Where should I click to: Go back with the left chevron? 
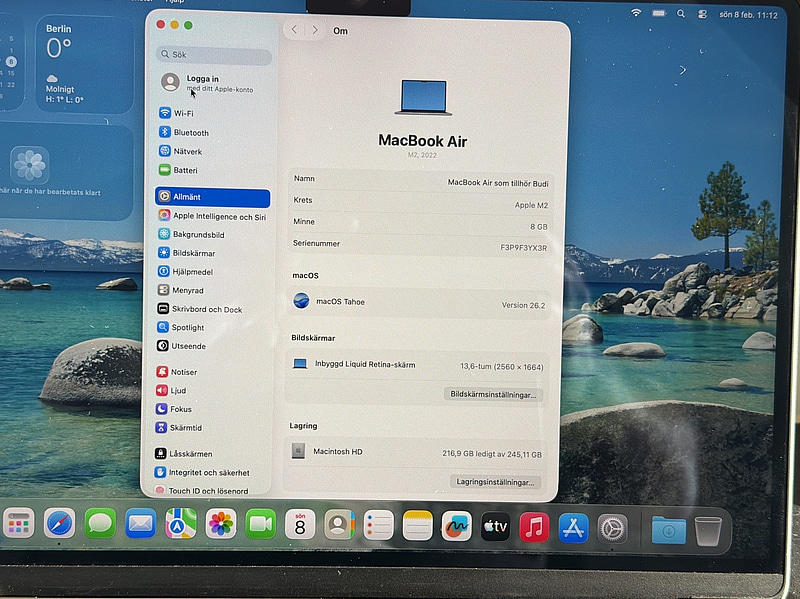(x=294, y=30)
